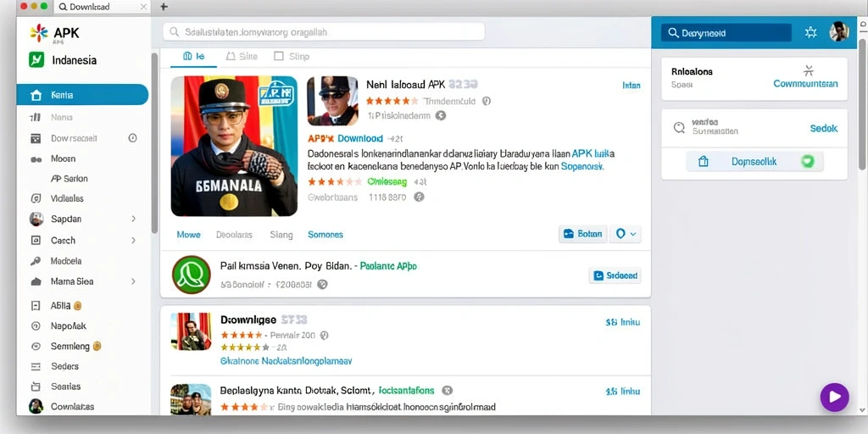Click the Sedok link in right panel
The width and height of the screenshot is (868, 434).
[x=824, y=129]
